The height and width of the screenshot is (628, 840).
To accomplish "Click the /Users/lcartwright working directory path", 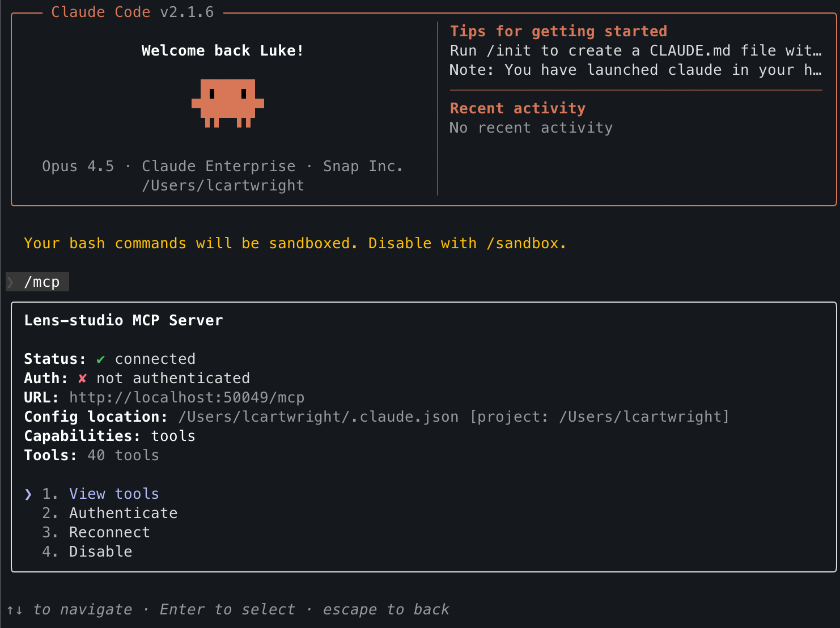I will click(223, 186).
